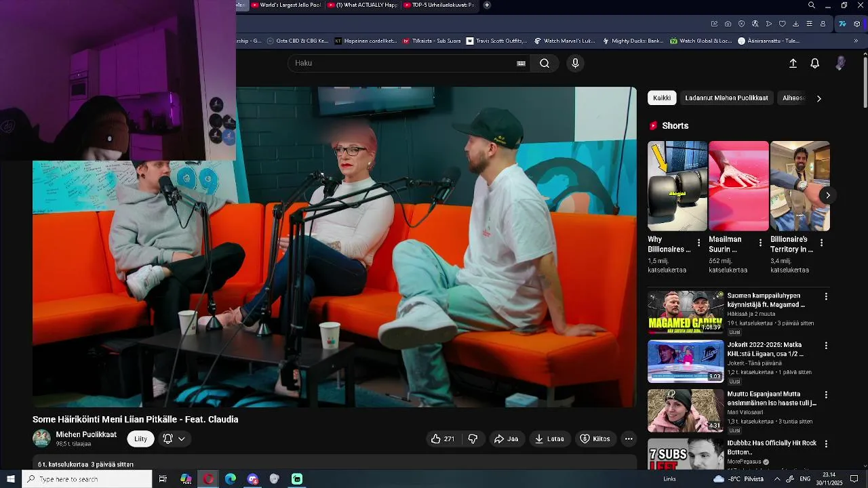The width and height of the screenshot is (868, 488).
Task: Open the YouTube notifications bell in header
Action: coord(815,63)
